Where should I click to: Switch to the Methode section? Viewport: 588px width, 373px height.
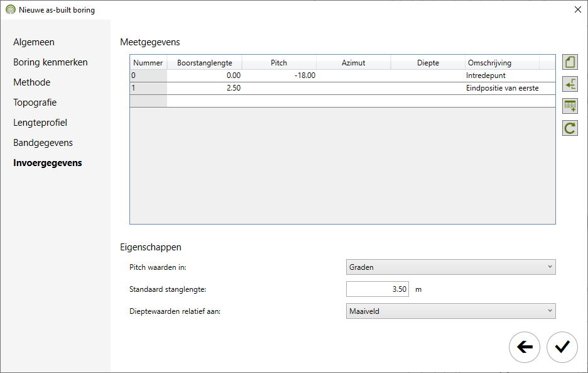coord(31,82)
